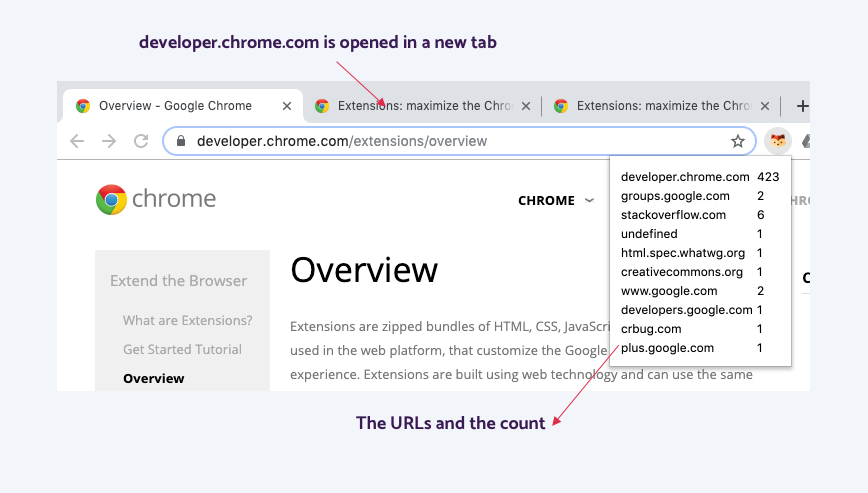
Task: Click Extend the Browser sidebar heading
Action: (x=178, y=281)
